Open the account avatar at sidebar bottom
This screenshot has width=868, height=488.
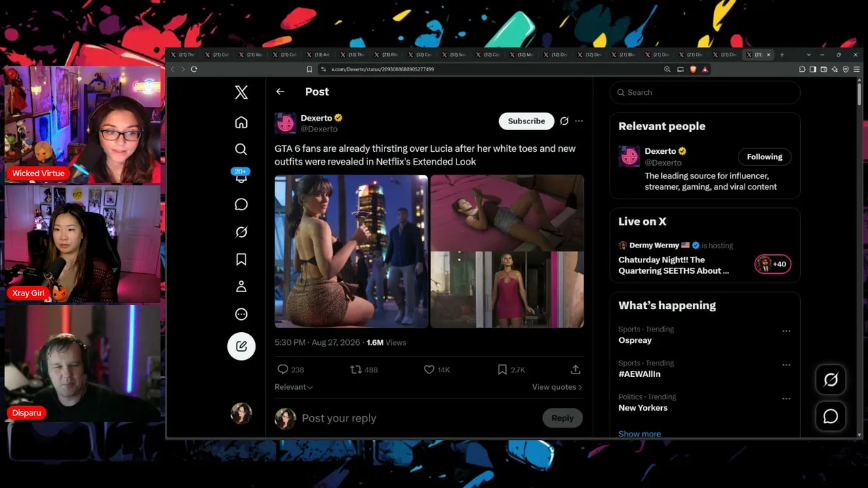pyautogui.click(x=241, y=413)
